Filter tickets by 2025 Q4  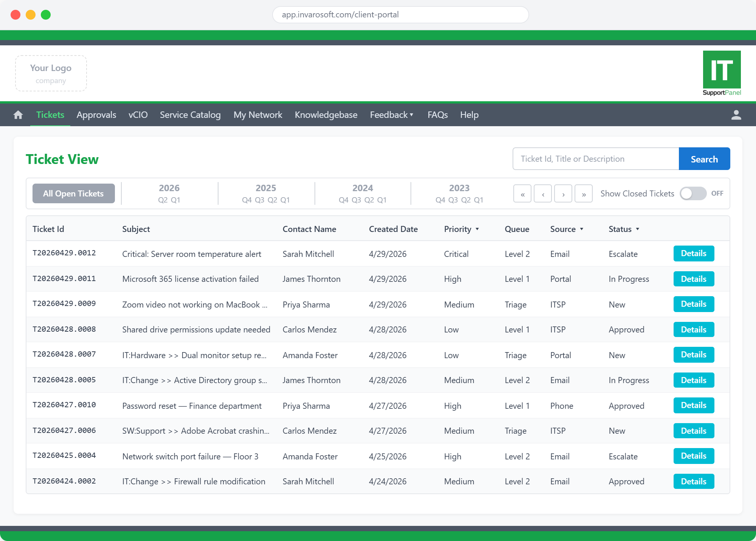tap(247, 200)
